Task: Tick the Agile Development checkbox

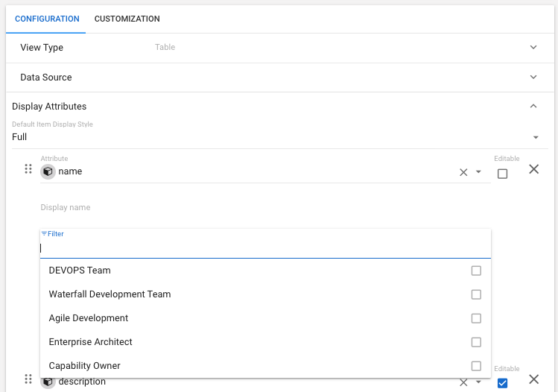Action: pyautogui.click(x=476, y=318)
